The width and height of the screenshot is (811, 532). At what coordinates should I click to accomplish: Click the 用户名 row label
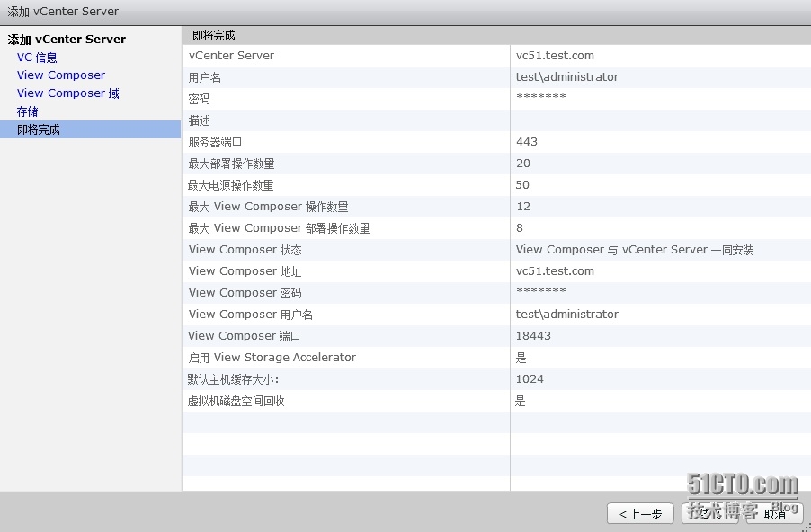pyautogui.click(x=205, y=77)
